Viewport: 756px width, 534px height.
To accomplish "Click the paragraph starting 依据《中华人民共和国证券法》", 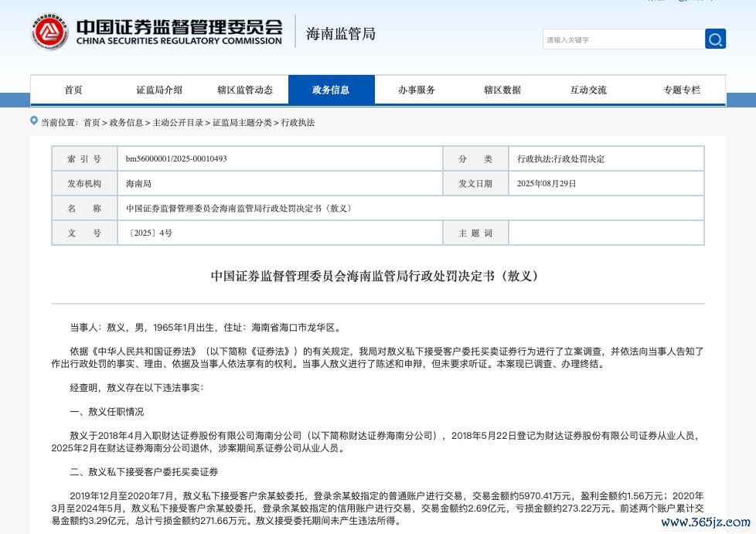I will (x=377, y=358).
